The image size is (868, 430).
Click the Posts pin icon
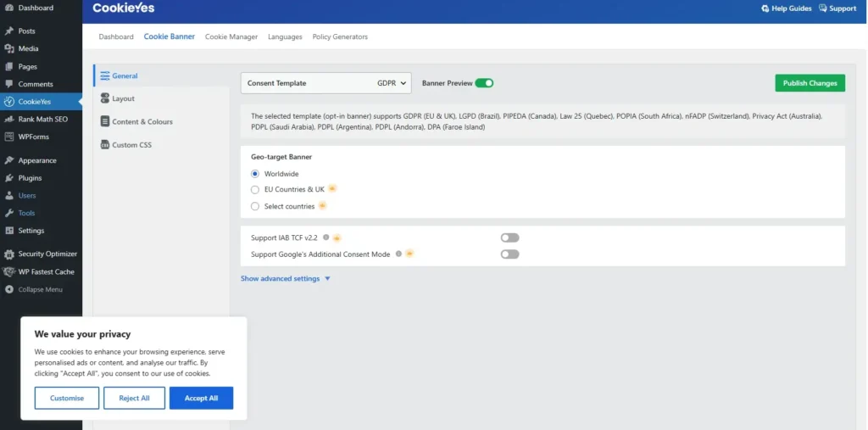coord(8,31)
